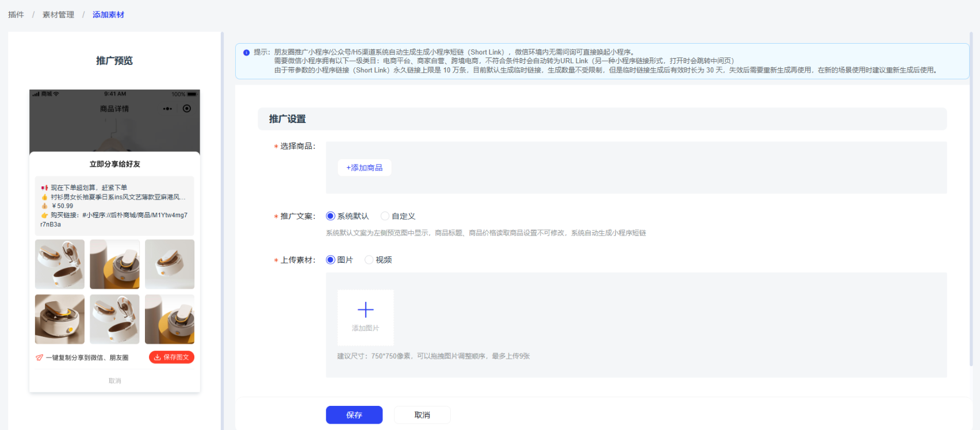This screenshot has height=430, width=980.
Task: Select 系统默认 promotion copy option
Action: pyautogui.click(x=331, y=216)
